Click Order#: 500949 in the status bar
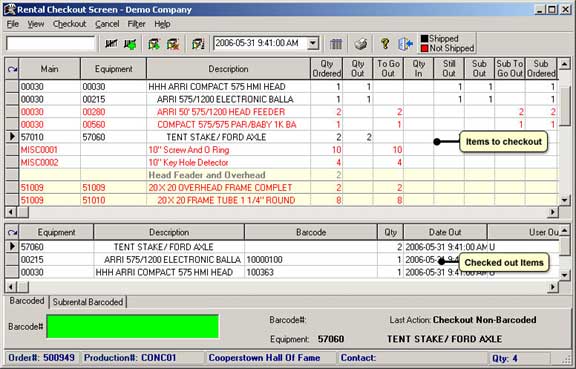Viewport: 576px width, 369px height. pos(42,358)
